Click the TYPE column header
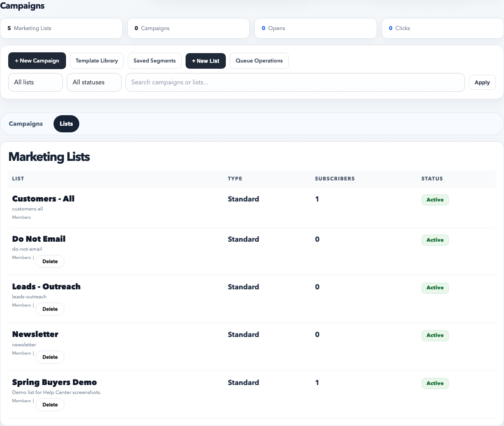 (x=235, y=179)
